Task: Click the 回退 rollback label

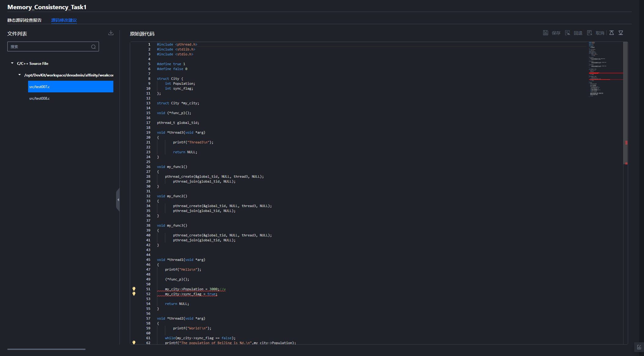Action: [x=578, y=33]
